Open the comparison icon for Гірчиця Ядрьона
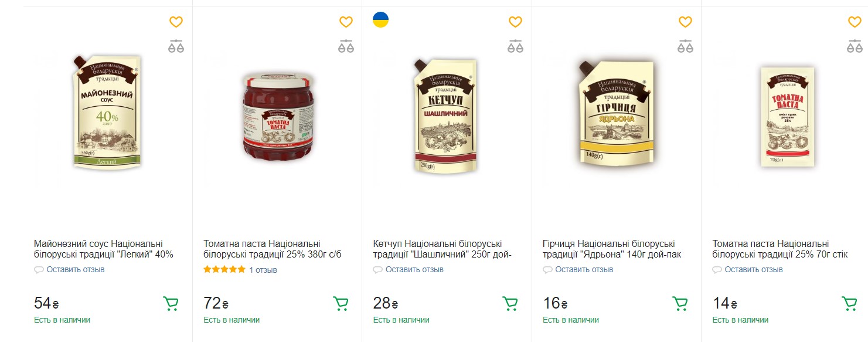 (685, 45)
